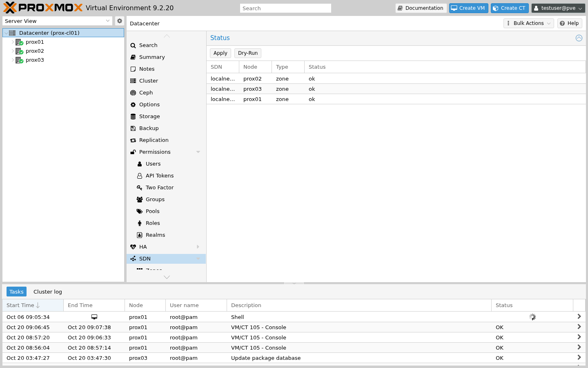Click the Realms address book icon
The width and height of the screenshot is (588, 368).
pos(140,235)
